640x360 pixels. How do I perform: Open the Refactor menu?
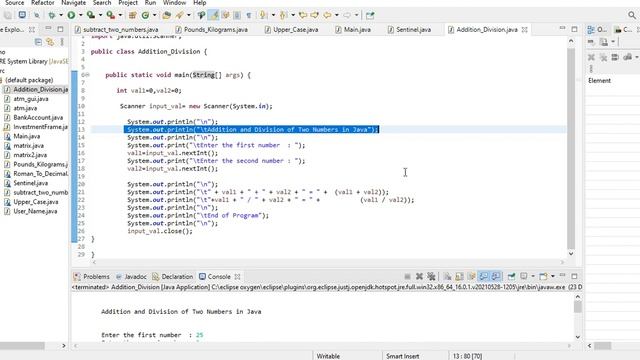42,3
